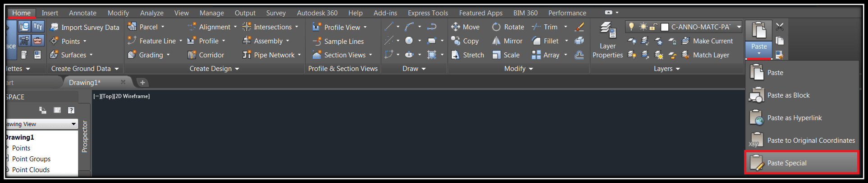Expand the Layers panel

667,69
